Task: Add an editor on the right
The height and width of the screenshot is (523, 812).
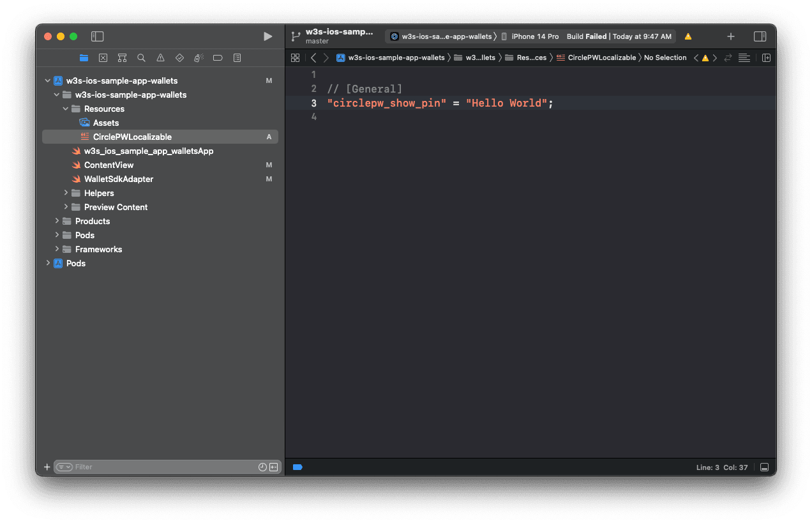Action: (766, 57)
